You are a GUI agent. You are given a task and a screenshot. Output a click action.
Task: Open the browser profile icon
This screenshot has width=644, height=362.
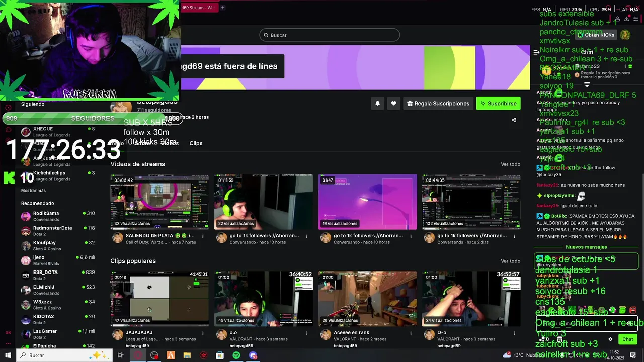tap(617, 19)
